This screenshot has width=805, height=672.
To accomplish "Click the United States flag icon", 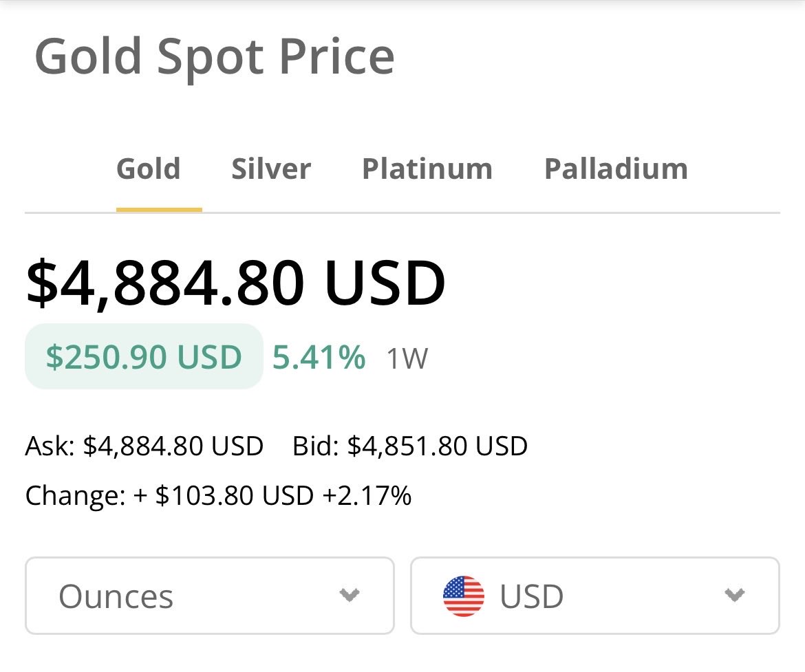I will 464,596.
